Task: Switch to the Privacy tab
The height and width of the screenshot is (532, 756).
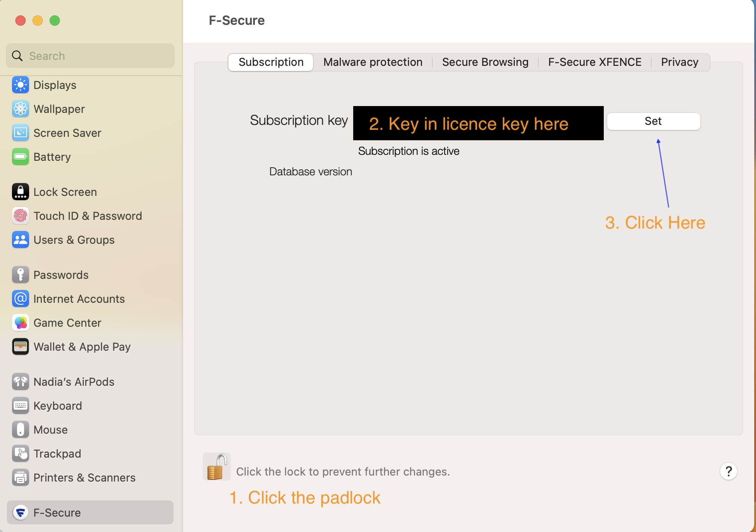Action: click(x=680, y=62)
